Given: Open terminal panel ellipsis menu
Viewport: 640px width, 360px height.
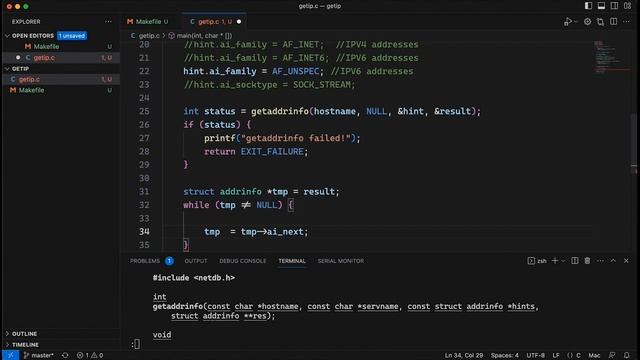Looking at the screenshot, I should (x=600, y=261).
